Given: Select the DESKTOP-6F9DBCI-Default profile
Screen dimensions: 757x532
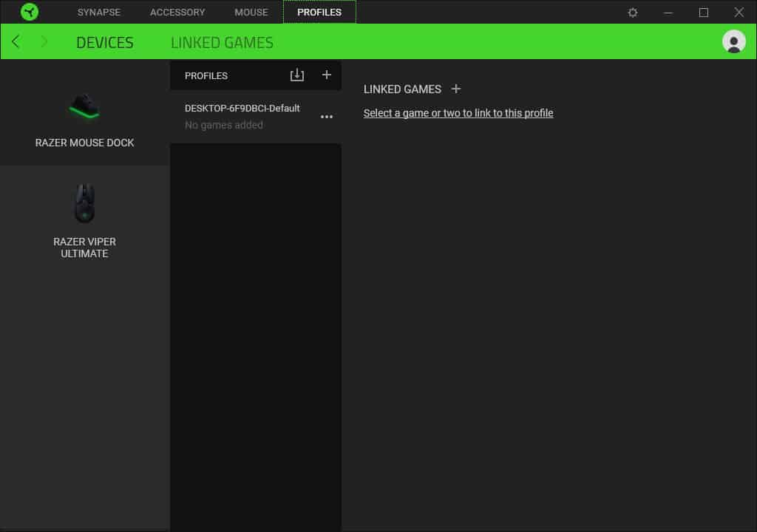Looking at the screenshot, I should 242,108.
